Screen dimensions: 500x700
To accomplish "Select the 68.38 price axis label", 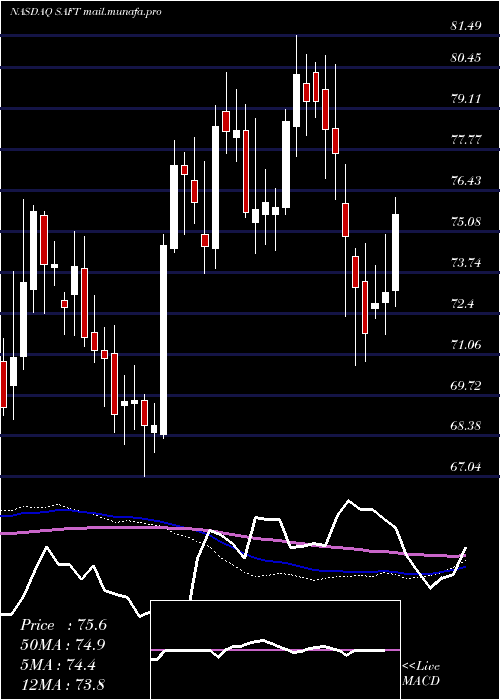I will [466, 426].
